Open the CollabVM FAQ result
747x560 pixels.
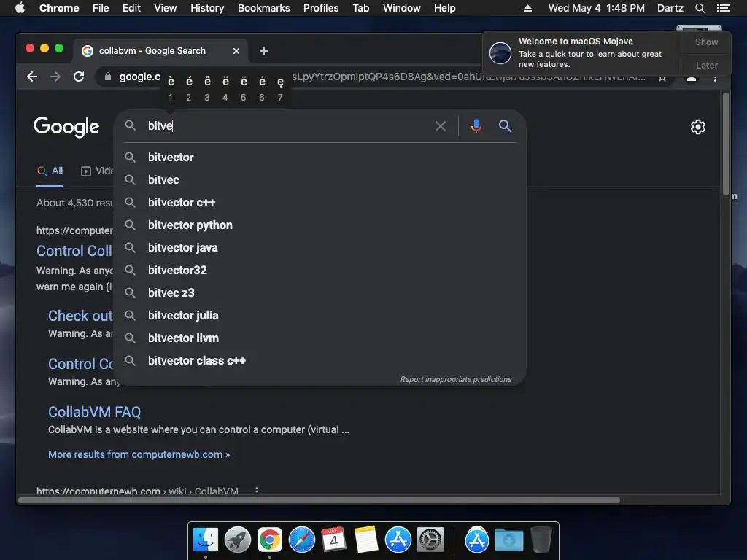coord(94,412)
